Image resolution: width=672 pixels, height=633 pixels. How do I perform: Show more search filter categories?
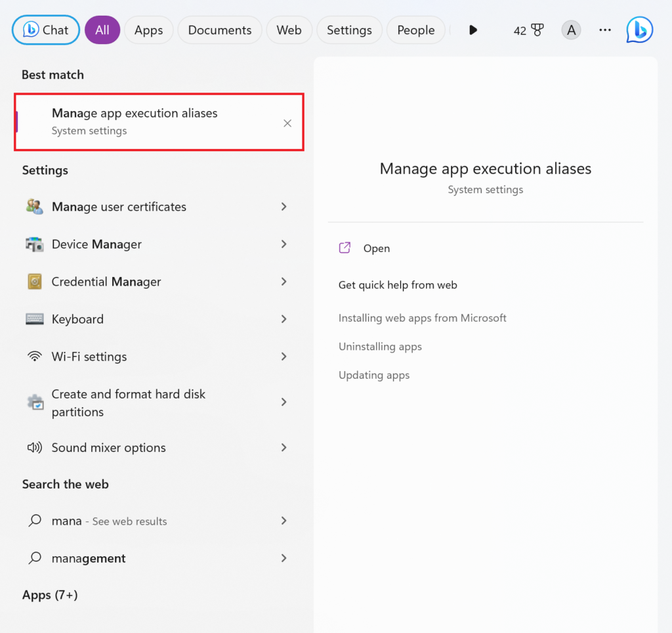tap(473, 30)
